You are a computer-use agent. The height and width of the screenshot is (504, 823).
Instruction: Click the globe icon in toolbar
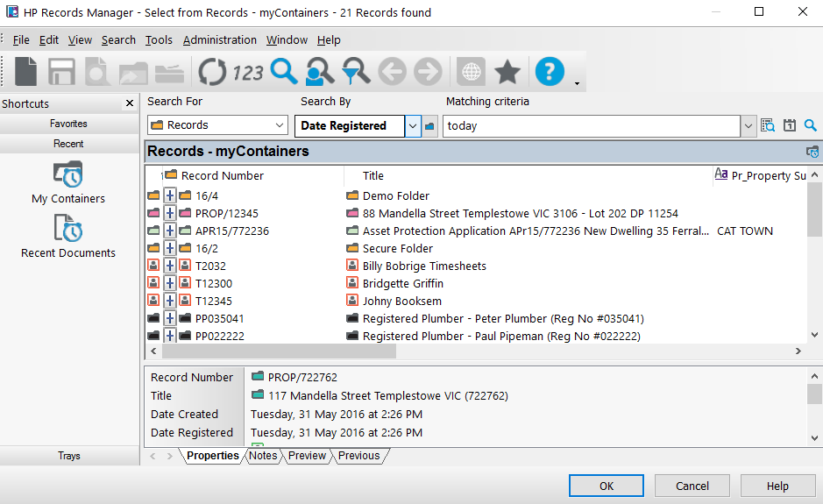coord(471,72)
